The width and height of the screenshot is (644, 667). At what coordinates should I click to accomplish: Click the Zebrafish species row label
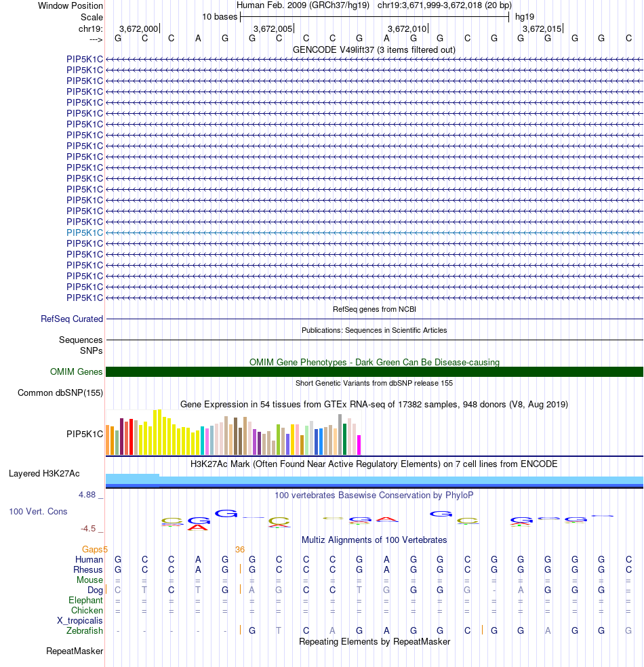click(x=85, y=630)
